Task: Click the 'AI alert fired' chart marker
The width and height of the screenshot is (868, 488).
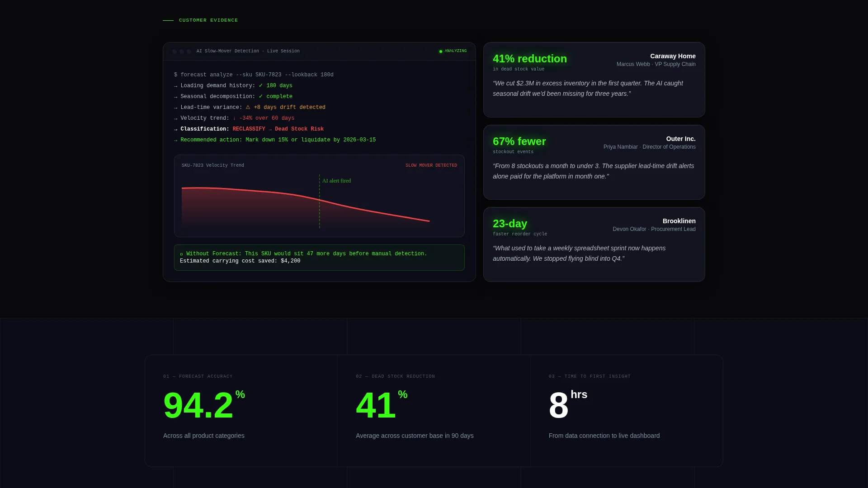Action: (336, 181)
